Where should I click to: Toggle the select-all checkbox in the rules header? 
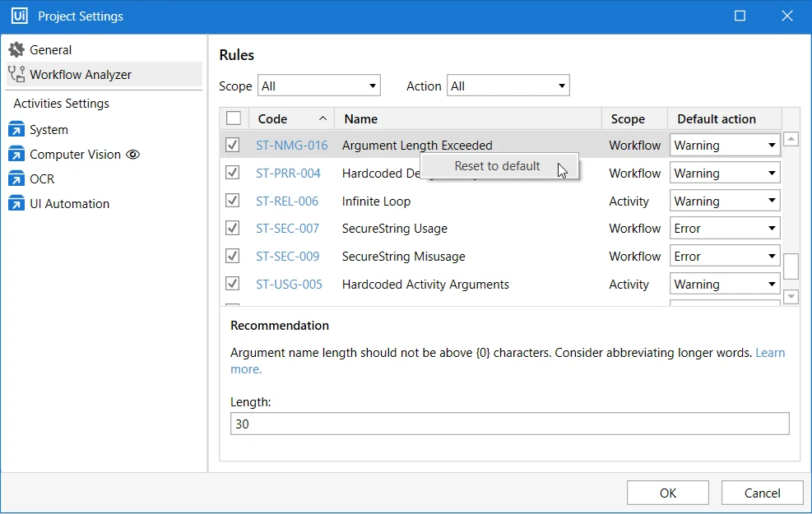[234, 118]
